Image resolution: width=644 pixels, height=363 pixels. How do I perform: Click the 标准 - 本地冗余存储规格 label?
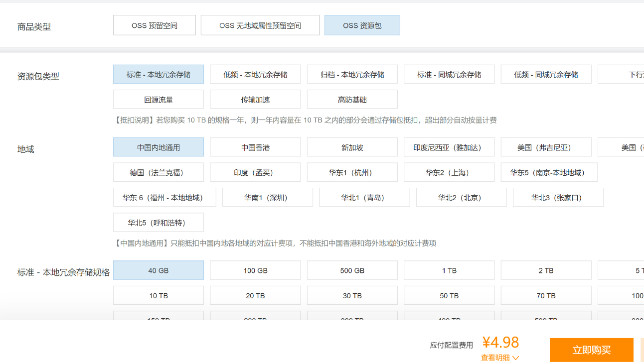coord(63,272)
